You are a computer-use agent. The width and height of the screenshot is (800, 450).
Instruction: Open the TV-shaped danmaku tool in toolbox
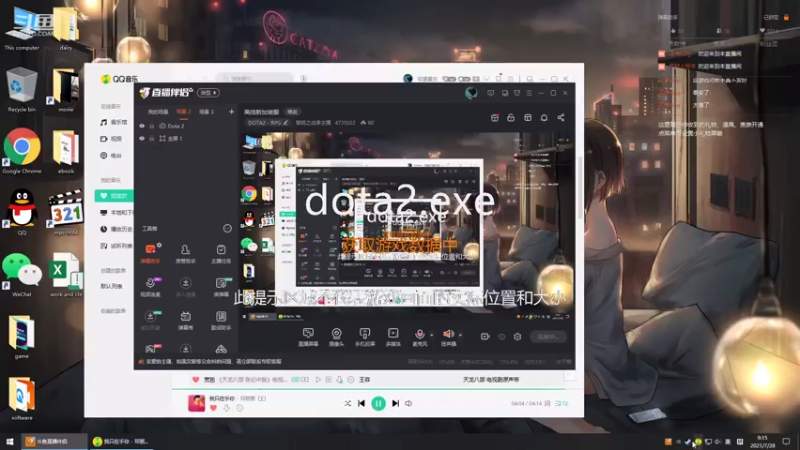[185, 320]
